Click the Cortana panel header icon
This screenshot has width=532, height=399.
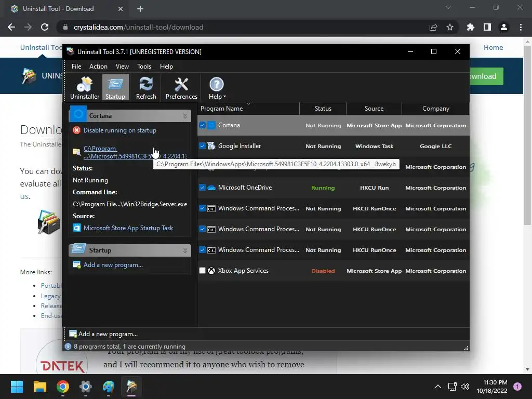(78, 114)
